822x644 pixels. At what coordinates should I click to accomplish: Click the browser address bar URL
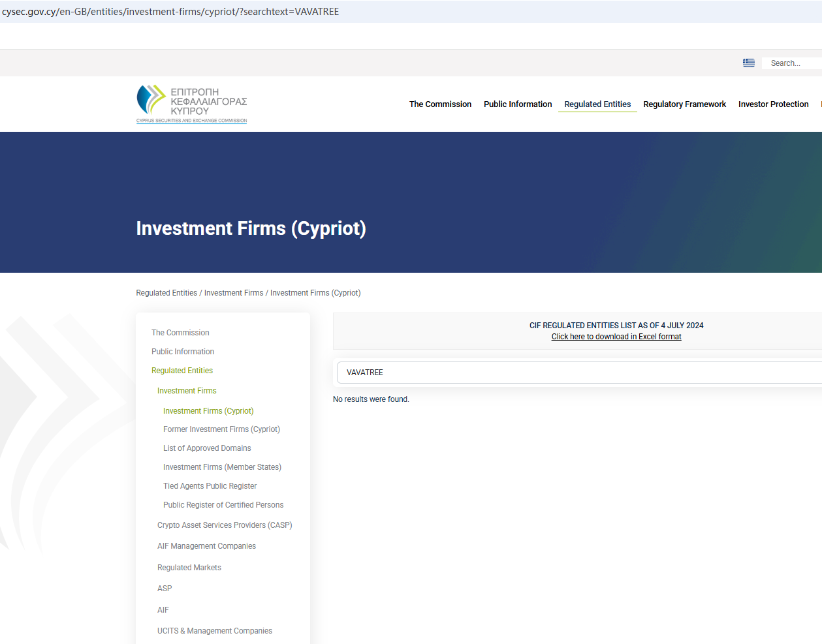coord(170,12)
